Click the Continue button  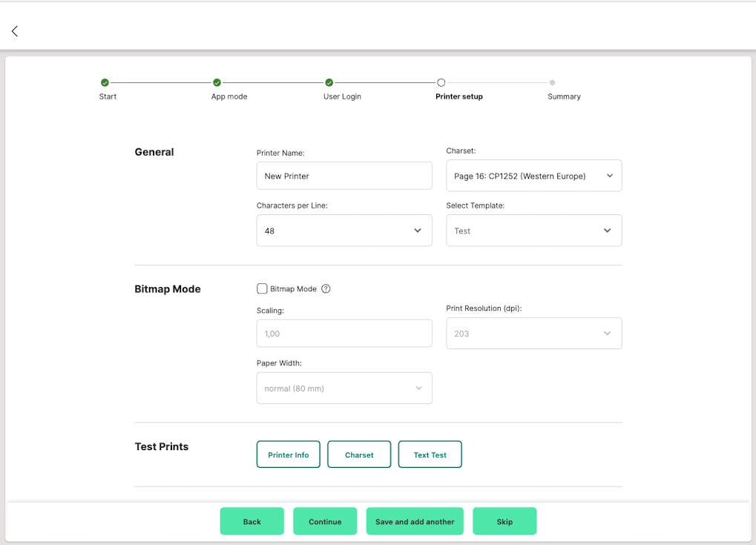(x=325, y=521)
